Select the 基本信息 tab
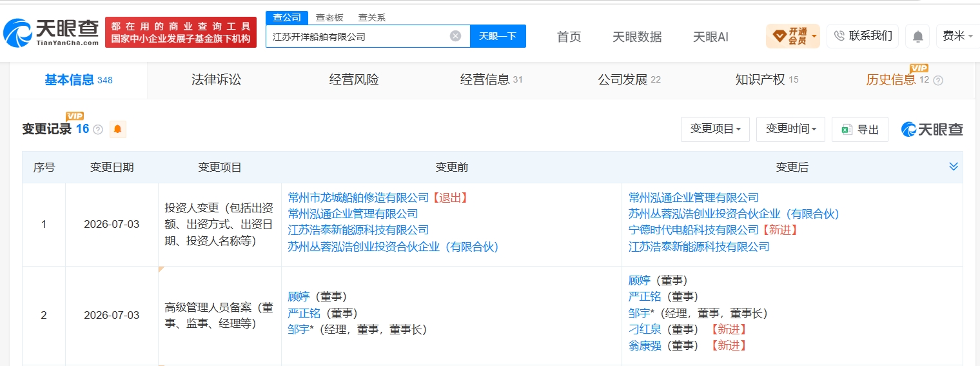This screenshot has width=980, height=366. coord(78,80)
